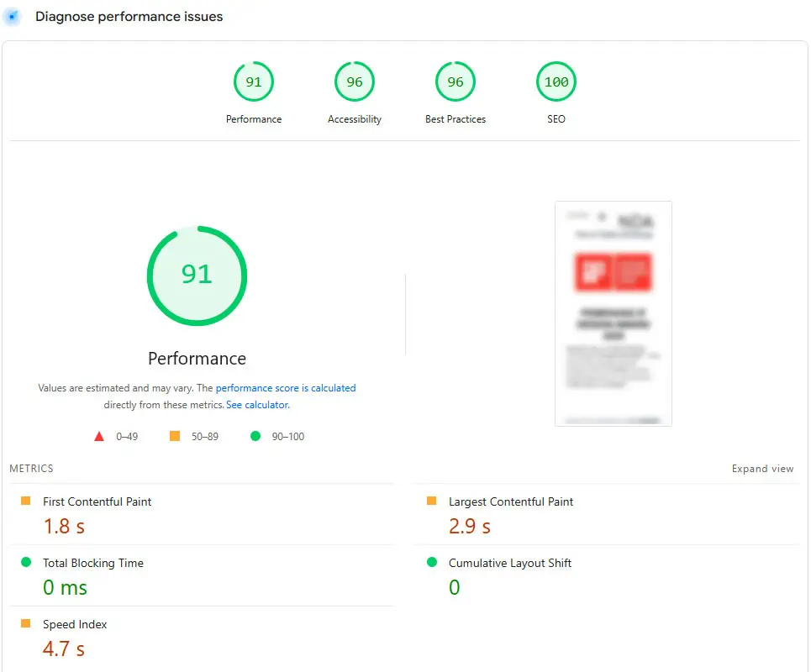Click the Lighthouse logo beside the header
Viewport: 811px width, 672px height.
(13, 16)
